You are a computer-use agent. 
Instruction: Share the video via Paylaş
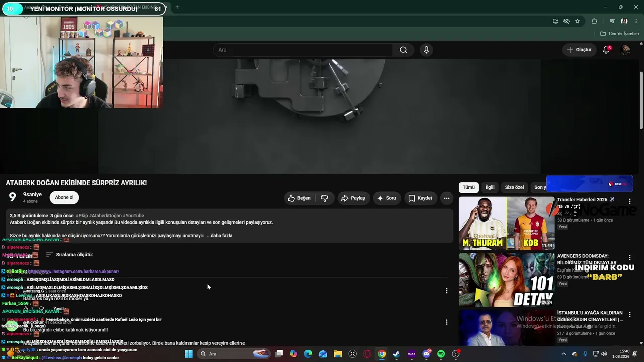point(353,198)
